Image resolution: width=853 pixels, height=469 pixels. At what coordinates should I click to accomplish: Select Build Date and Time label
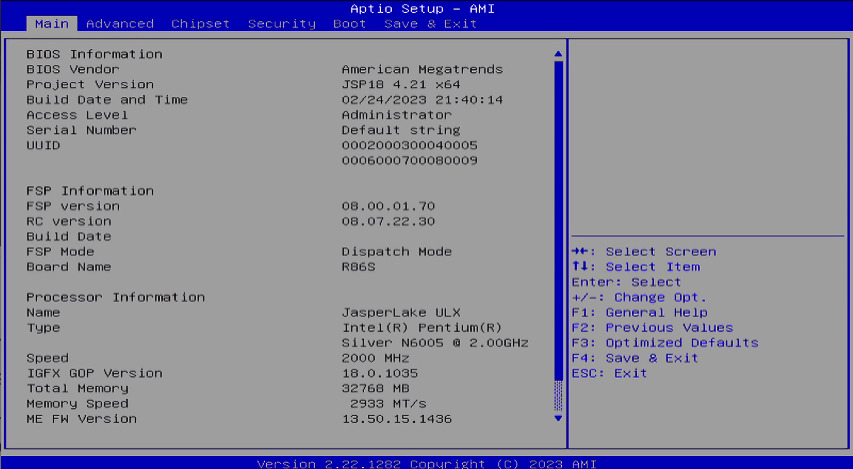107,100
